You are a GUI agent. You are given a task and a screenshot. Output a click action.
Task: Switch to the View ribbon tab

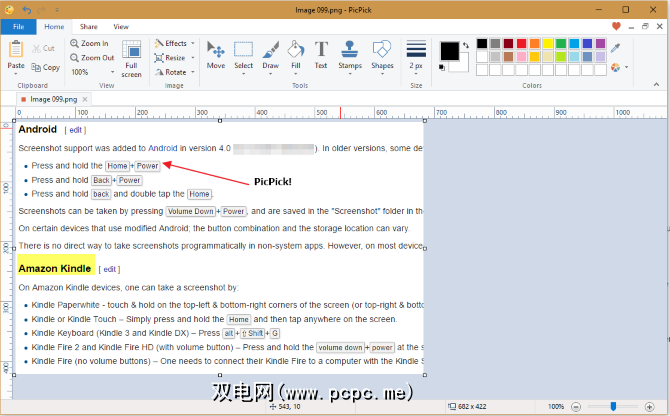point(121,26)
